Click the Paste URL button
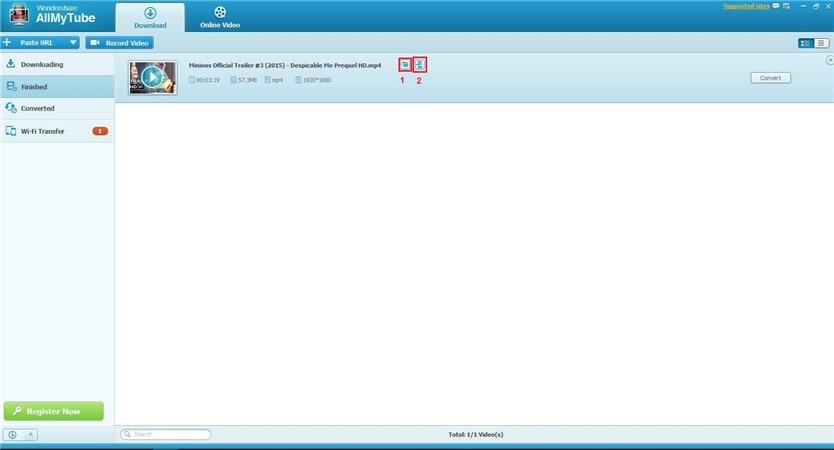The image size is (834, 450). (34, 43)
